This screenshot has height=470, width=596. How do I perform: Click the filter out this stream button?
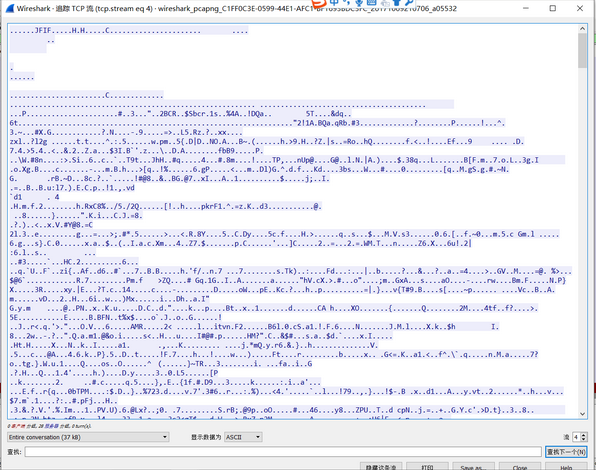[381, 467]
